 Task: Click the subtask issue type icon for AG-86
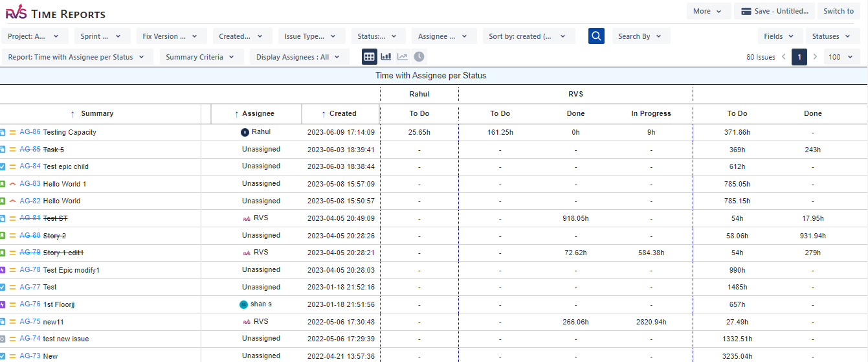pyautogui.click(x=3, y=132)
